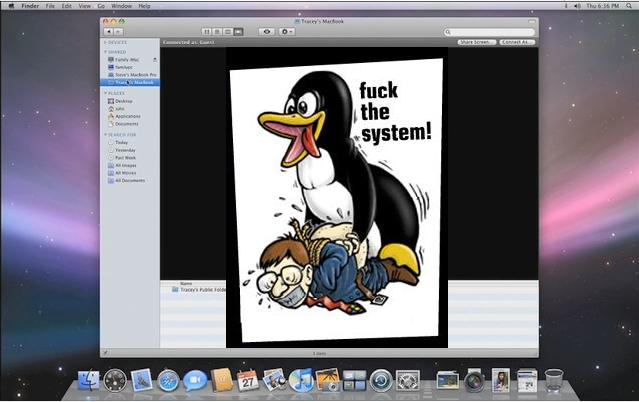
Task: Open the Apple menu
Action: (x=11, y=6)
